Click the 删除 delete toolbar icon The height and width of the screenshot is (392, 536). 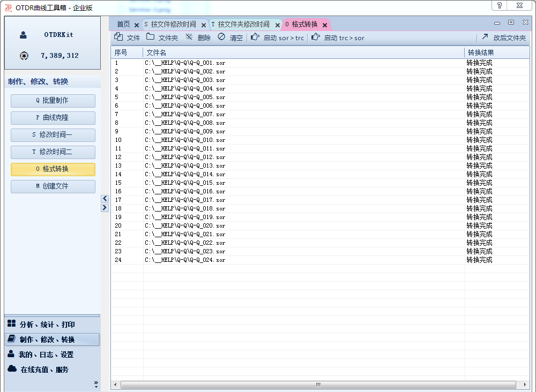coord(189,37)
